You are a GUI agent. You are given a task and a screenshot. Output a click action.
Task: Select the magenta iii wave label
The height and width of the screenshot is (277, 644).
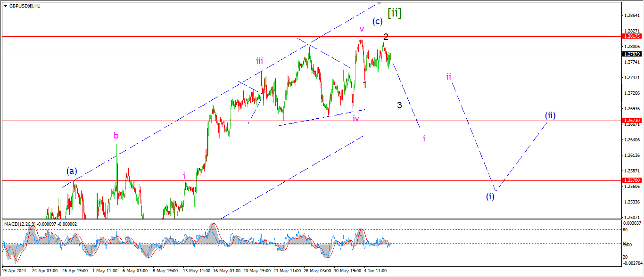click(x=260, y=61)
